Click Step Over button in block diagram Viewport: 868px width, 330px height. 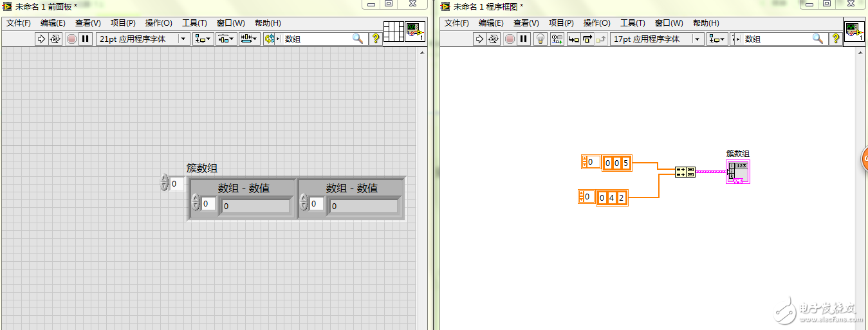pyautogui.click(x=587, y=39)
